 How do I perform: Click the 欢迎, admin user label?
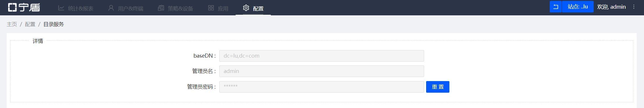pos(611,7)
